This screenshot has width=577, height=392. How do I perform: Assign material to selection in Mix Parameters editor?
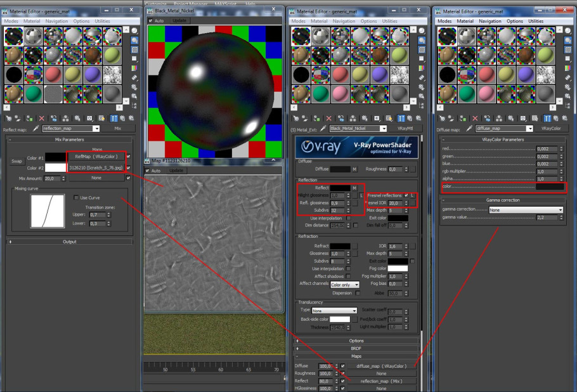click(x=29, y=119)
